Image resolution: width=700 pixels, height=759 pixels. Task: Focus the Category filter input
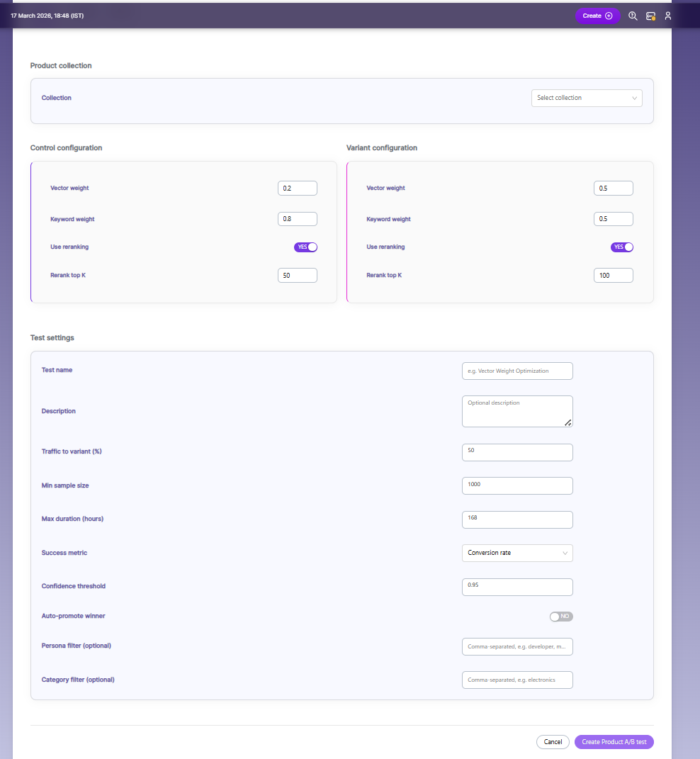(x=517, y=680)
